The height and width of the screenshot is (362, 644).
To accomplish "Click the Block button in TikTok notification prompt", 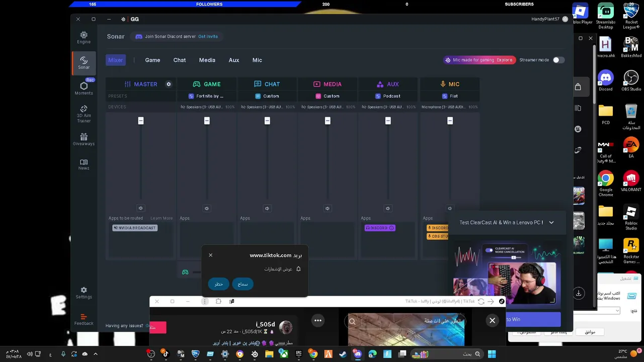I will tap(218, 284).
